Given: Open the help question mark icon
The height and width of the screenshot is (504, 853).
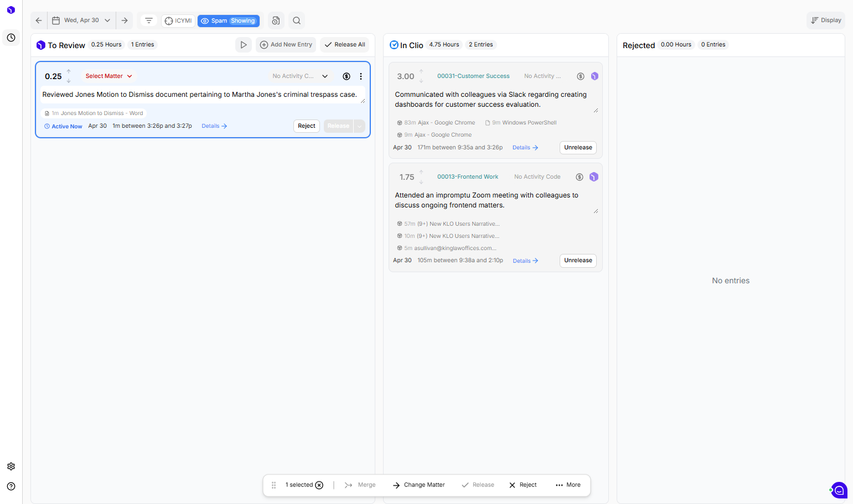Looking at the screenshot, I should pyautogui.click(x=11, y=486).
